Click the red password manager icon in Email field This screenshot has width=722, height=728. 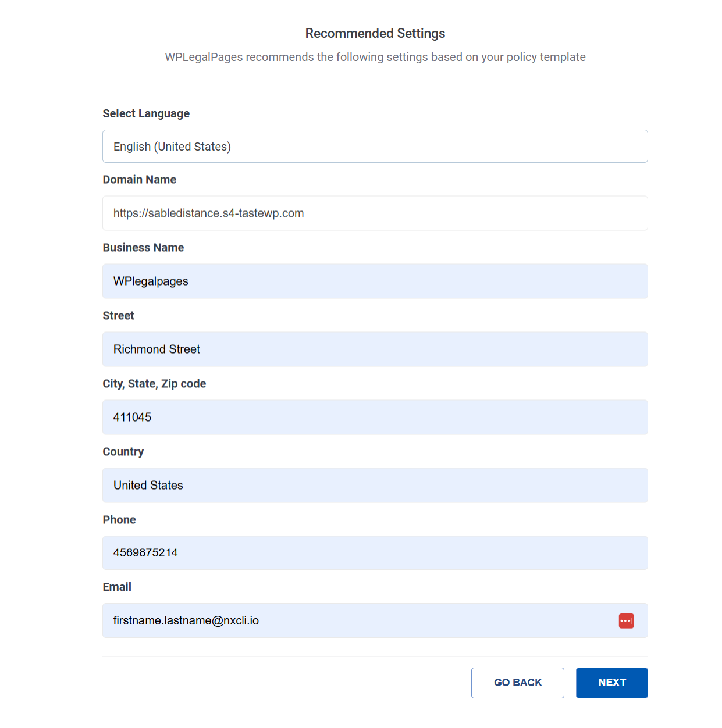click(626, 621)
